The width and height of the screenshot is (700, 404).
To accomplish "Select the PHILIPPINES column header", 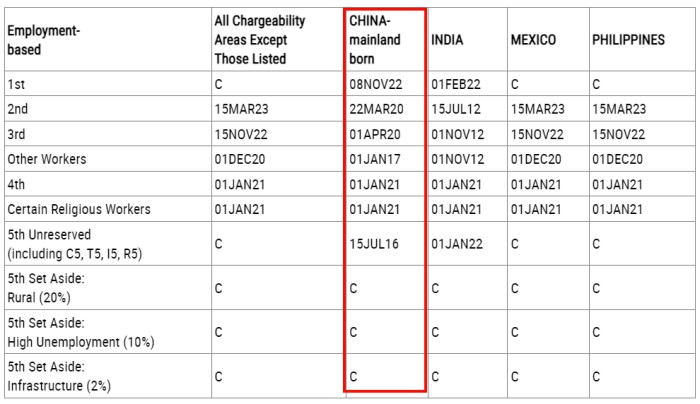I will coord(628,40).
